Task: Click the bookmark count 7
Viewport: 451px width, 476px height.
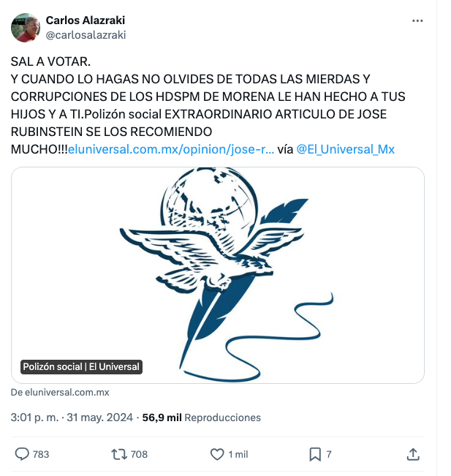Action: pos(329,455)
